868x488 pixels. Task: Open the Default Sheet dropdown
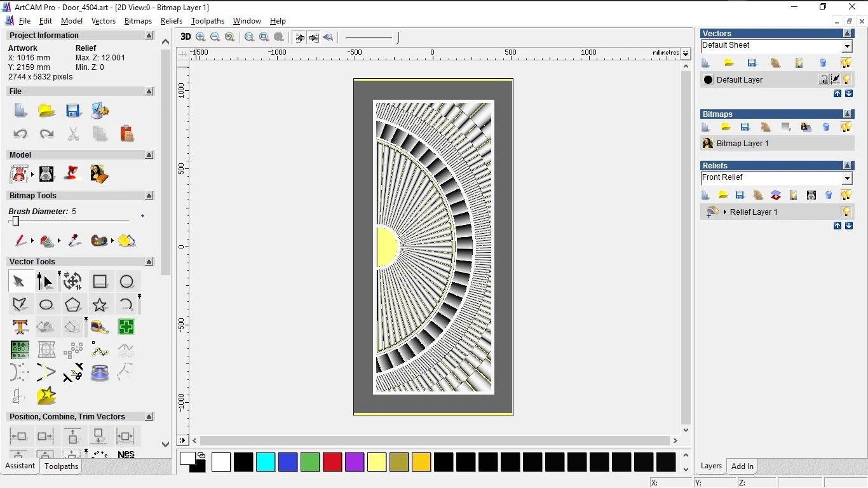click(847, 46)
